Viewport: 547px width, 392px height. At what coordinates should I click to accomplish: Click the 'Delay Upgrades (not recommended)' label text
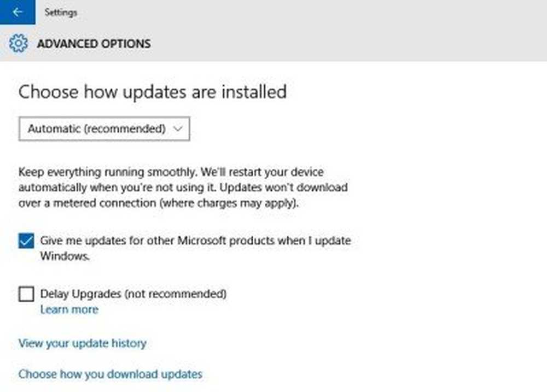(x=133, y=294)
